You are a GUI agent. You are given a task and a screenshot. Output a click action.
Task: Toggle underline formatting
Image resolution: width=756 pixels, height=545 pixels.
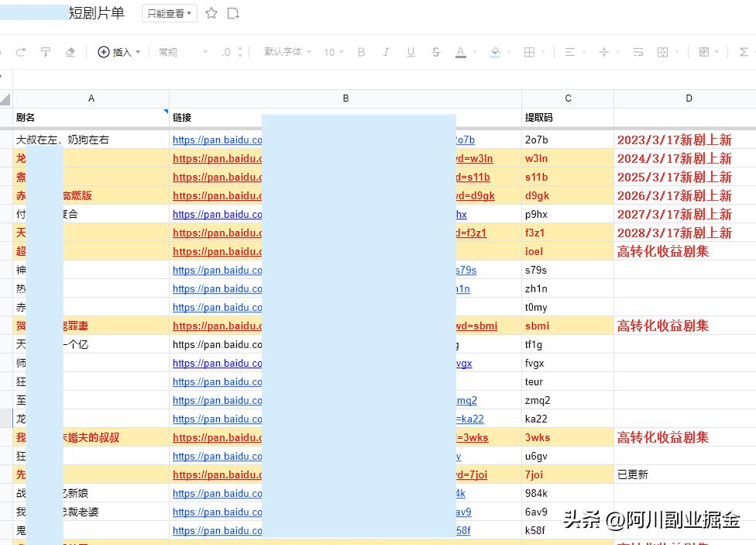click(x=411, y=52)
